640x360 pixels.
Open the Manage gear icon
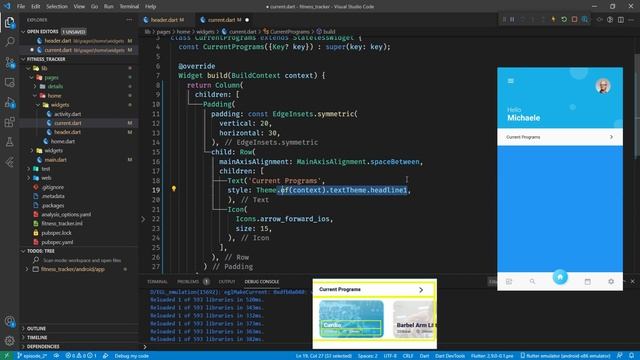coord(9,340)
